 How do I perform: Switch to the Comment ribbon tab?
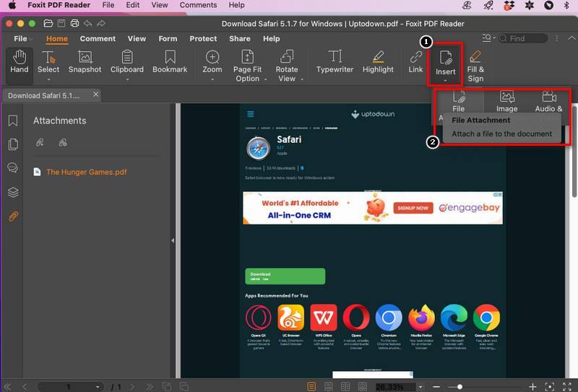(98, 39)
